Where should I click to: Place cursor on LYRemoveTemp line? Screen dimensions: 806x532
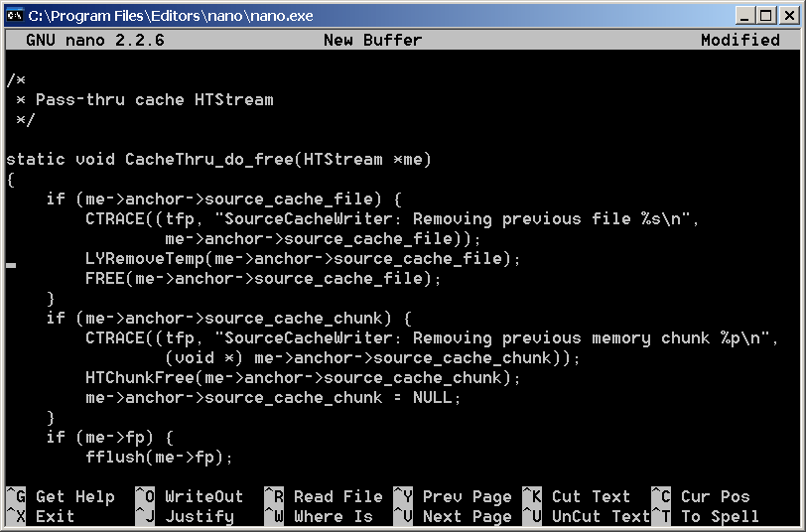[x=303, y=259]
